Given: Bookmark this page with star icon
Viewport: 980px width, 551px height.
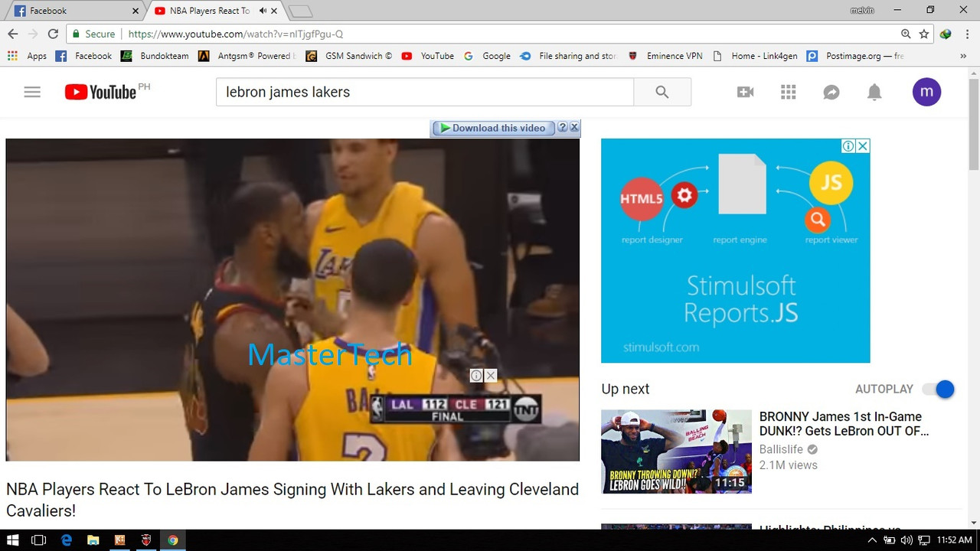Looking at the screenshot, I should [924, 34].
